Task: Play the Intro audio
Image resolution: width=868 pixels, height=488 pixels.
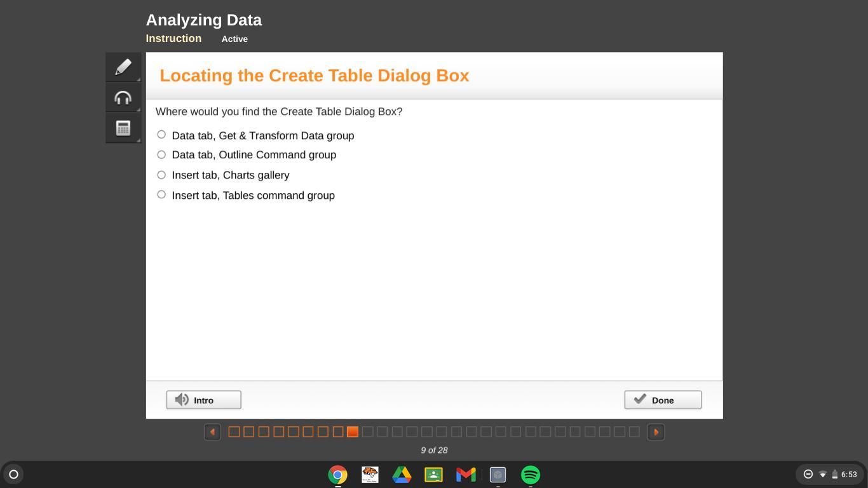Action: pos(203,400)
